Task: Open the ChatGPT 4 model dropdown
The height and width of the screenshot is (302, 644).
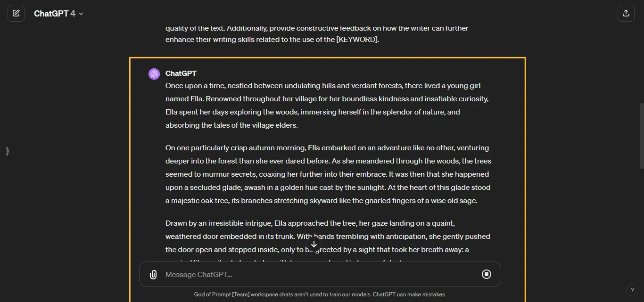Action: point(59,13)
